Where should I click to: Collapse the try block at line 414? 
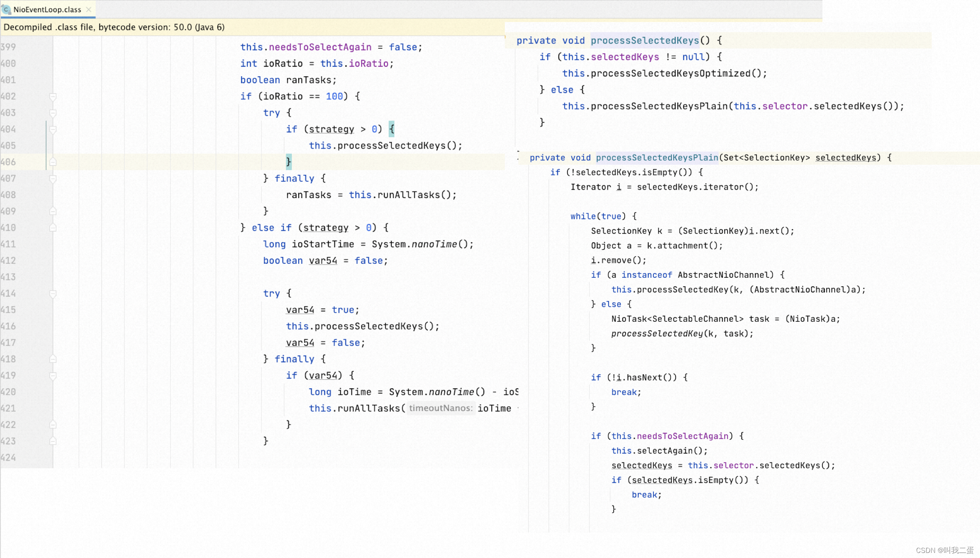(x=53, y=293)
